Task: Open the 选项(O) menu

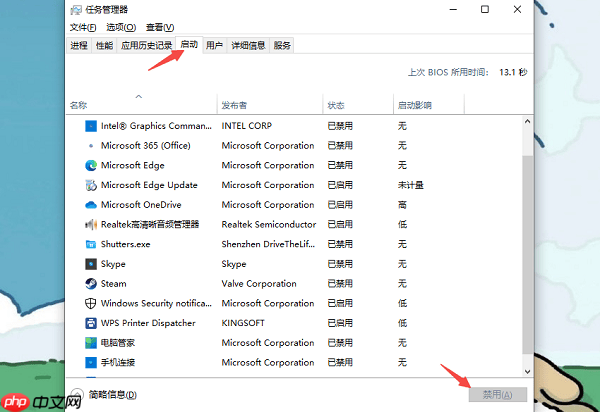Action: tap(121, 28)
